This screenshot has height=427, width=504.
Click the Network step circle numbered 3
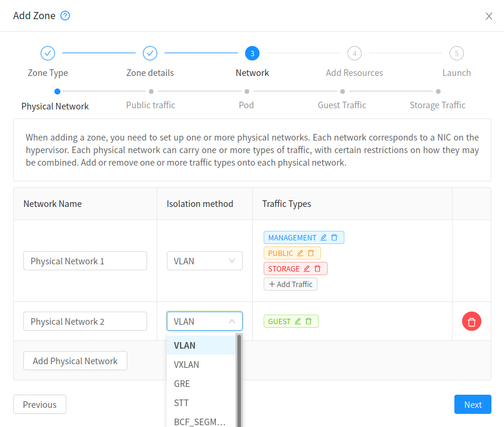point(252,53)
